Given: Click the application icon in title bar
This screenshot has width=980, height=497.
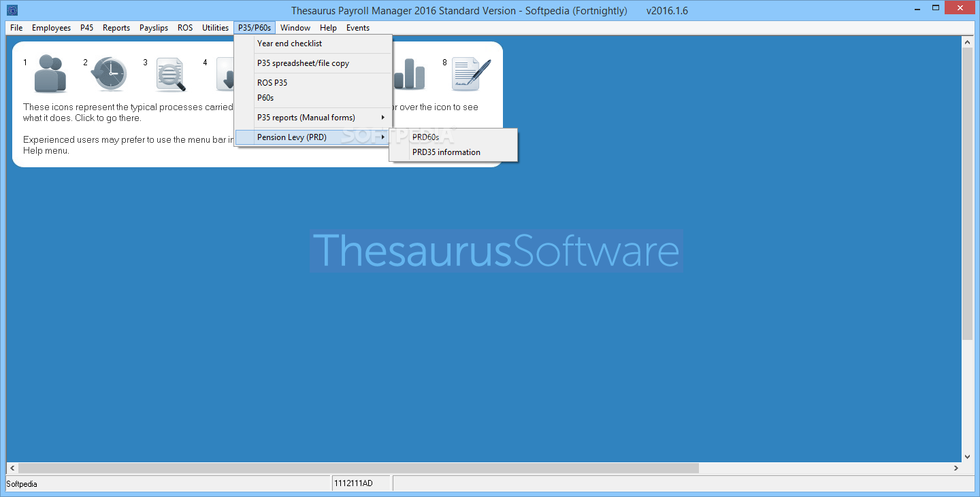Looking at the screenshot, I should (x=12, y=10).
